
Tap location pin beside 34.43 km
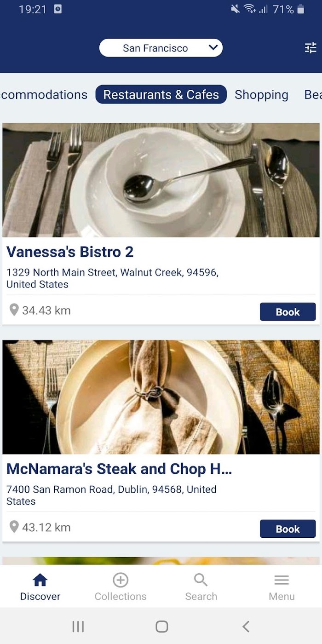pyautogui.click(x=14, y=310)
